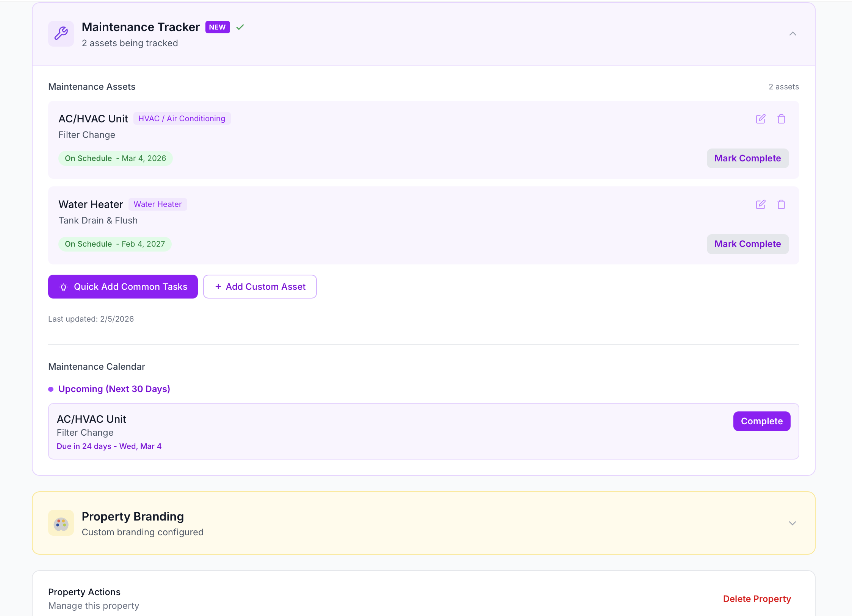Select the edit pencil icon for AC/HVAC Unit
The width and height of the screenshot is (852, 616).
(x=761, y=119)
